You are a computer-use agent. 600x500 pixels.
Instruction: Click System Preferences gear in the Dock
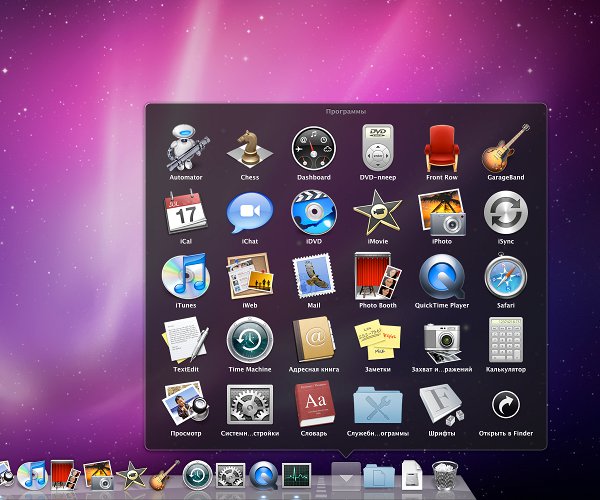(230, 476)
